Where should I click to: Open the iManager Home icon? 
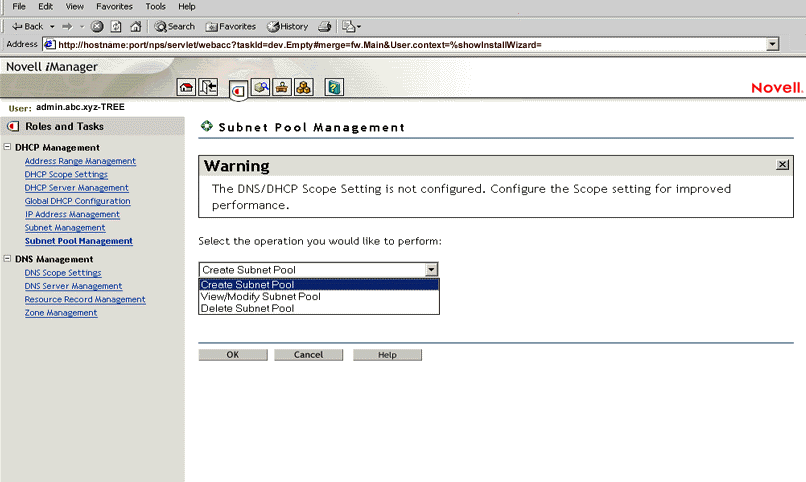(x=186, y=87)
